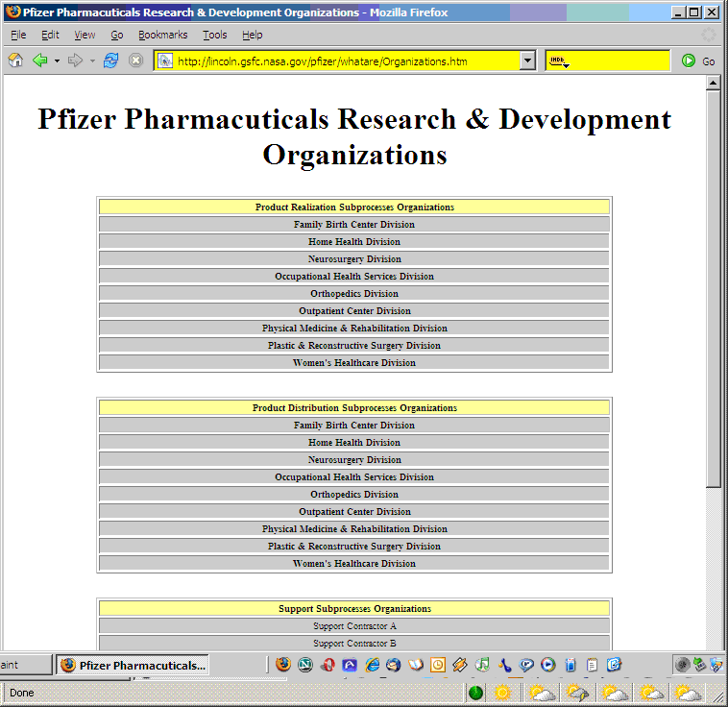This screenshot has width=728, height=707.
Task: Launch Thunderbird from the quick launch bar
Action: click(394, 665)
